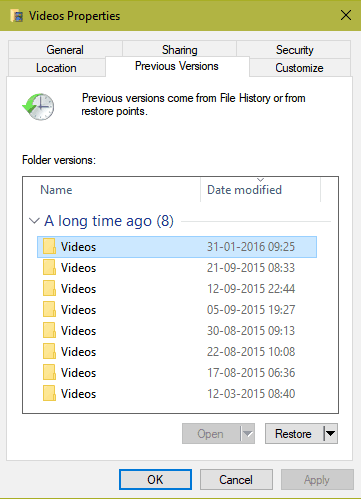Click the OK button

155,480
